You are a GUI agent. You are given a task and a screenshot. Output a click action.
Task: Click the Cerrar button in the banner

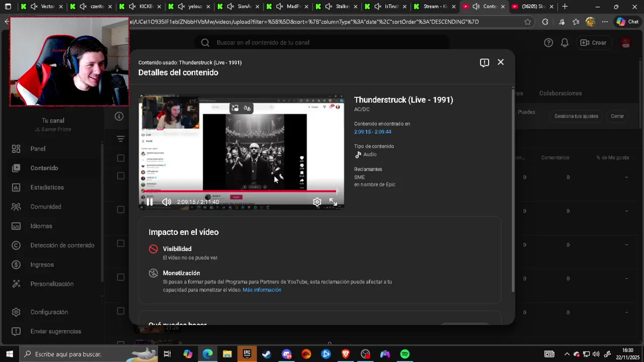point(617,116)
